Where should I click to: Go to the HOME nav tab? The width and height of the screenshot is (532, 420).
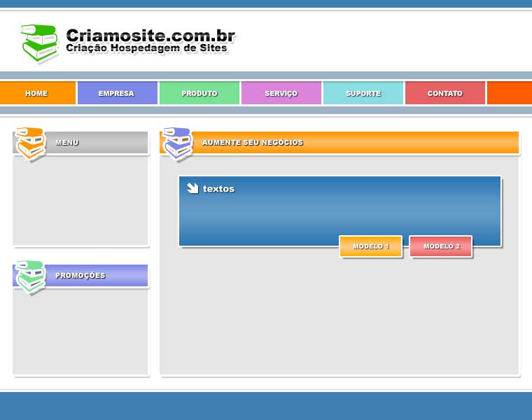(x=37, y=93)
